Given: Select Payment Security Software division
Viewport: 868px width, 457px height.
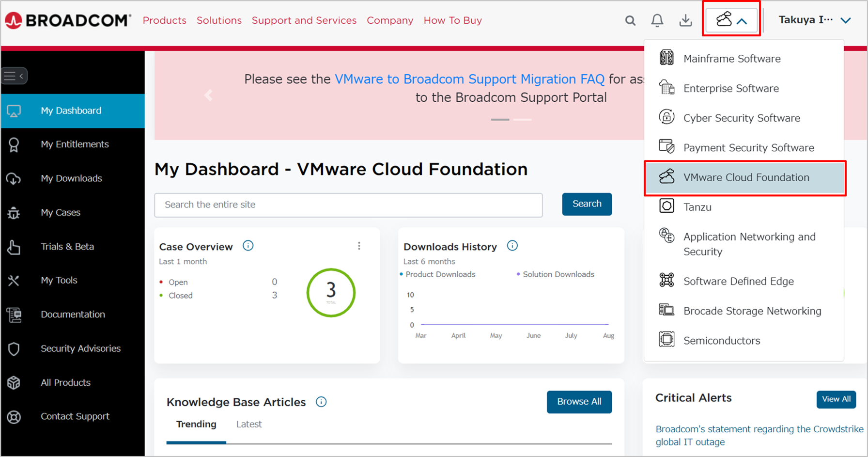Looking at the screenshot, I should [x=744, y=147].
